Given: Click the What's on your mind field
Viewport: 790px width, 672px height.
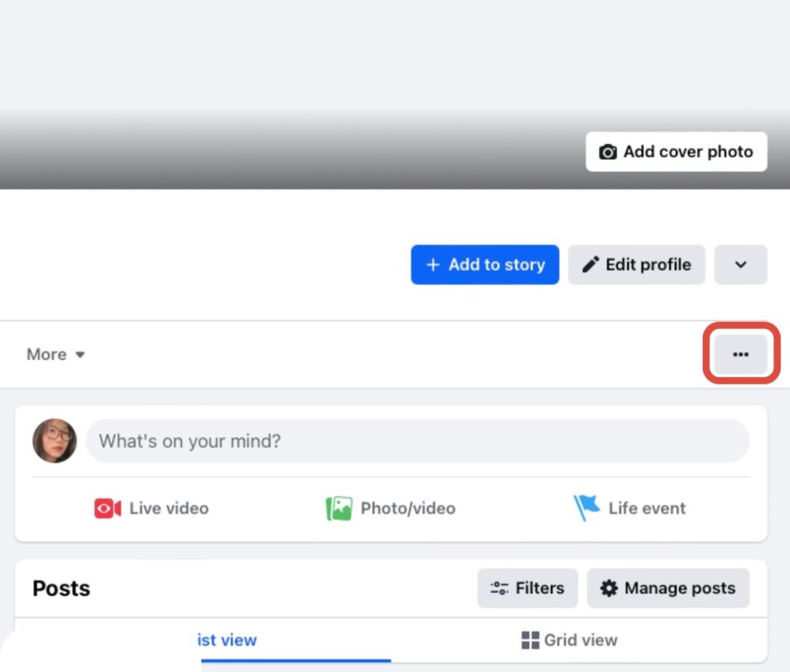Looking at the screenshot, I should (419, 441).
